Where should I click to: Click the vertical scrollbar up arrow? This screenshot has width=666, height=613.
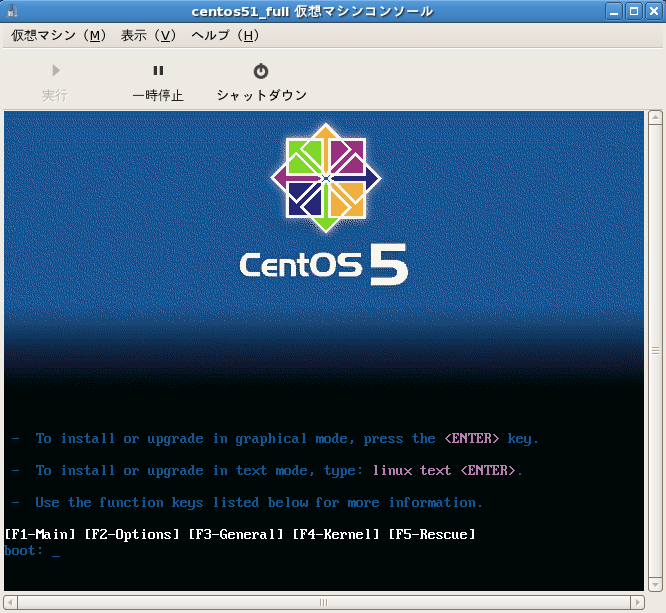655,117
